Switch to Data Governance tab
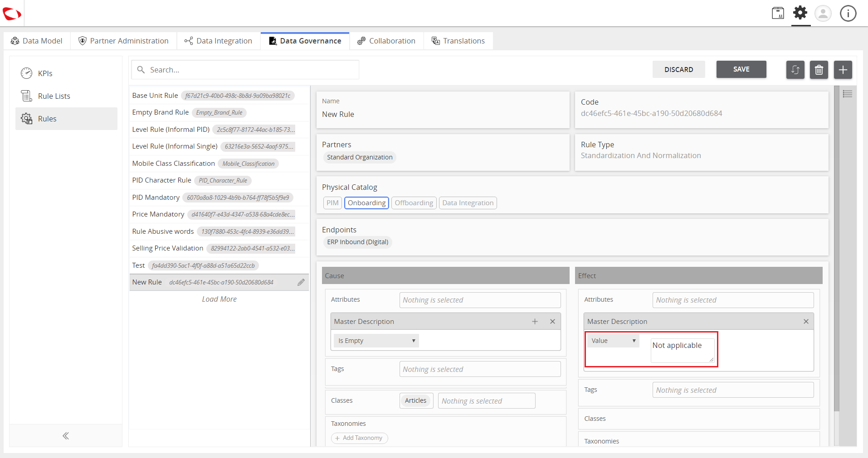The height and width of the screenshot is (458, 868). click(x=305, y=41)
